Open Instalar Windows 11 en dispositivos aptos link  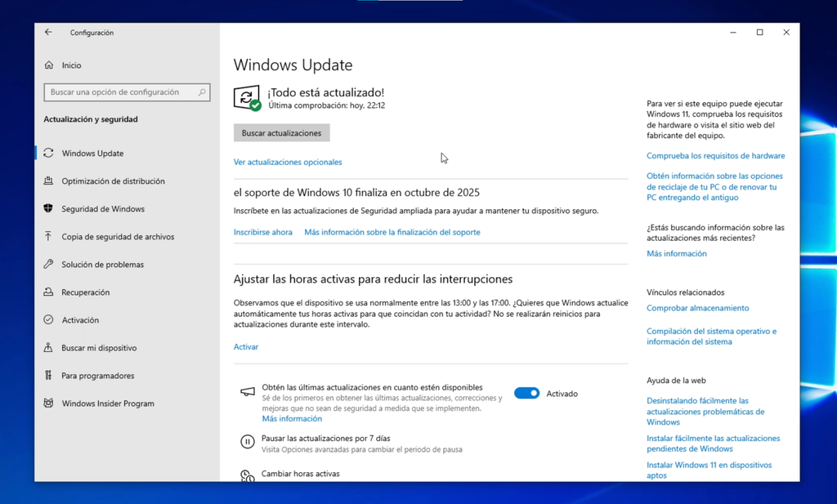point(709,470)
